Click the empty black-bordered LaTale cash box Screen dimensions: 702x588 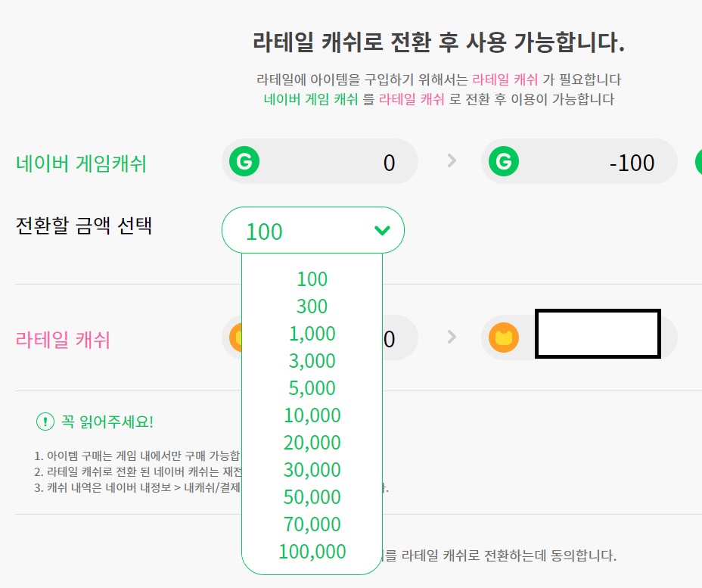tap(598, 333)
